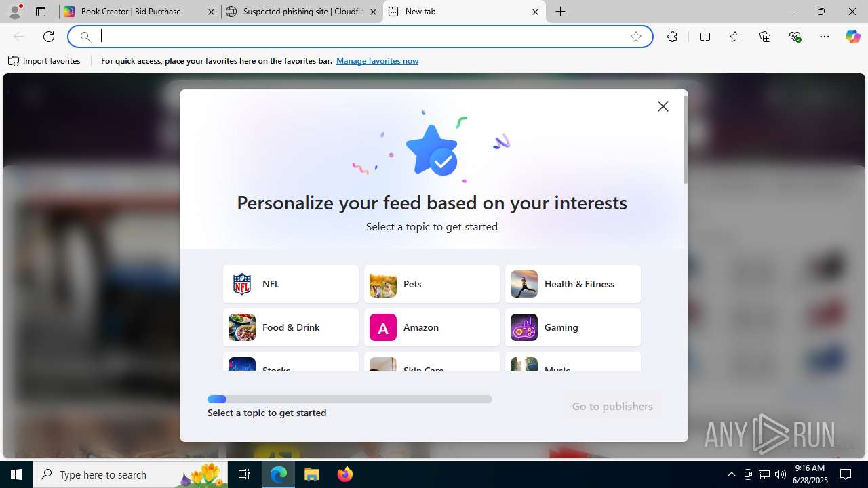Open the volume tray icon
This screenshot has width=868, height=488.
pyautogui.click(x=780, y=474)
